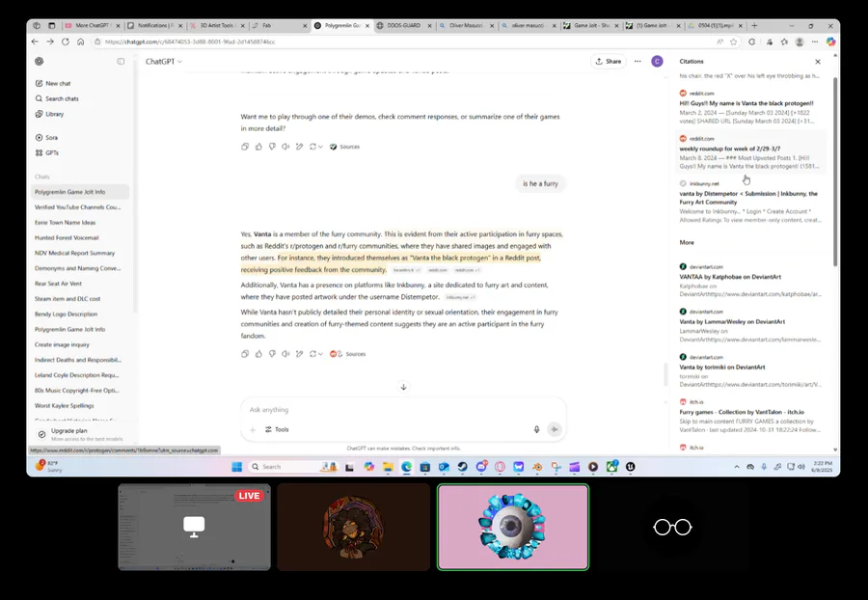Screen dimensions: 868x600
Task: Thumbs down the Vanta furry fandom response
Action: coord(272,354)
